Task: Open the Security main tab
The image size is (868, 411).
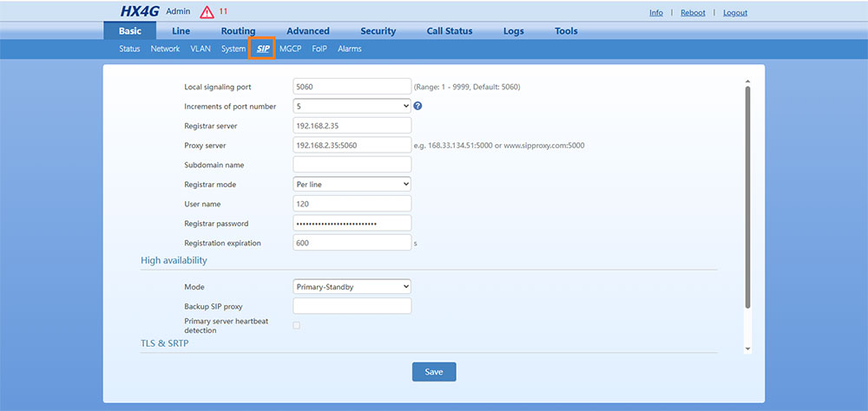Action: coord(378,31)
